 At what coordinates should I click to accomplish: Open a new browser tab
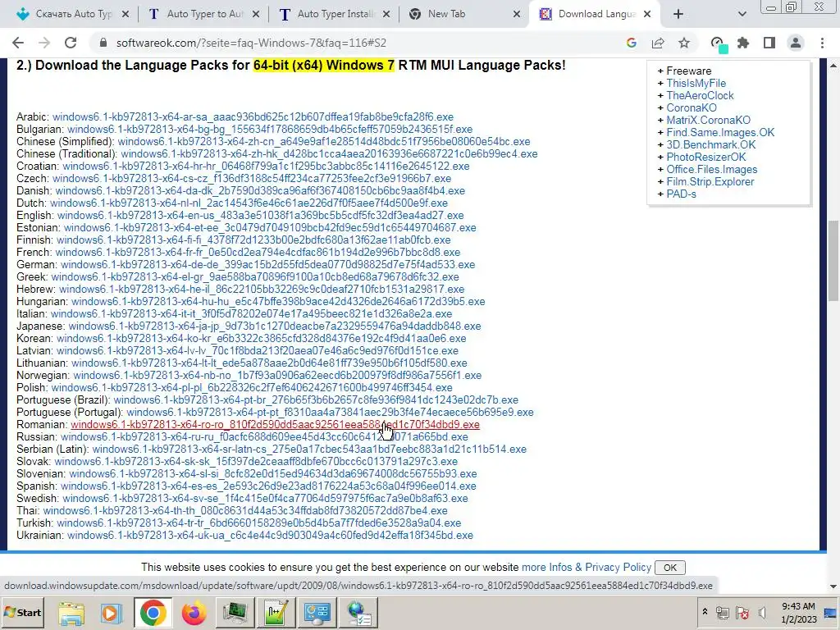[x=678, y=15]
